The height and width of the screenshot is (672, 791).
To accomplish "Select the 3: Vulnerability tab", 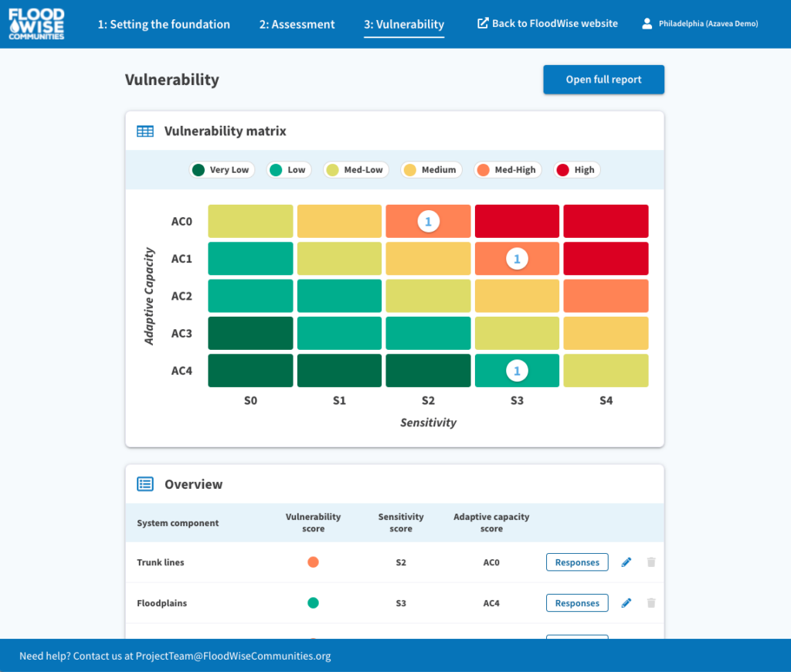I will tap(404, 24).
